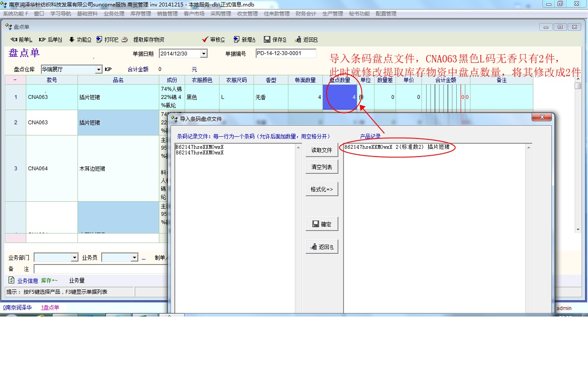Expand the 单据日期 date dropdown
The width and height of the screenshot is (588, 375).
(204, 54)
